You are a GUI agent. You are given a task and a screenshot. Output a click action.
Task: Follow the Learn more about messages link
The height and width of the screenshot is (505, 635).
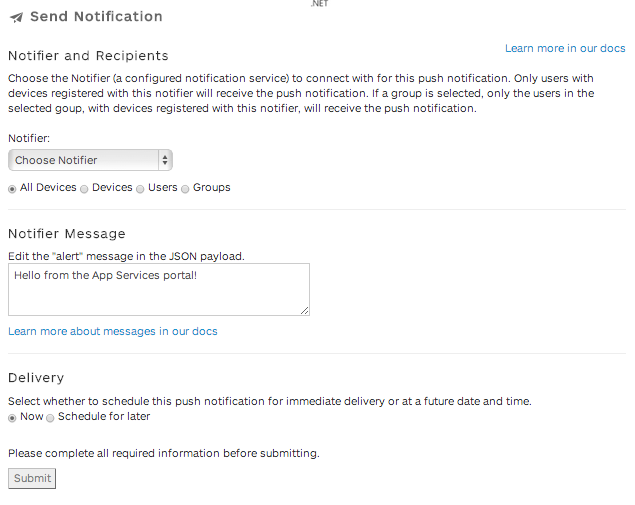(x=112, y=331)
